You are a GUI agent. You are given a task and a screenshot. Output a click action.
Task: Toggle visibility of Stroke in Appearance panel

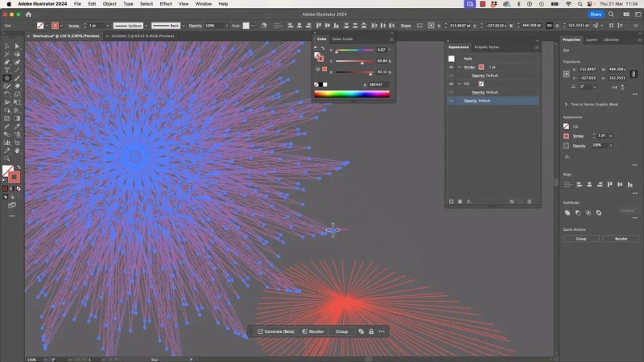452,67
